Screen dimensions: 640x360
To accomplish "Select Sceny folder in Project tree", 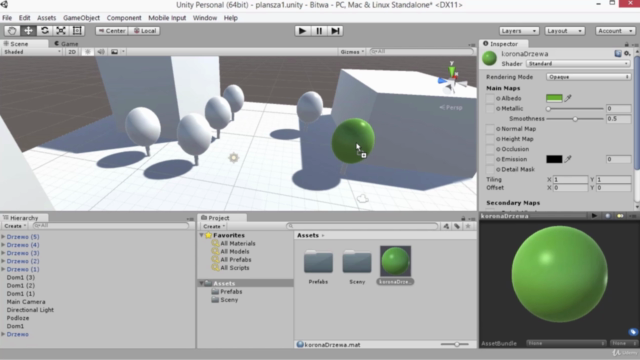I will 229,300.
